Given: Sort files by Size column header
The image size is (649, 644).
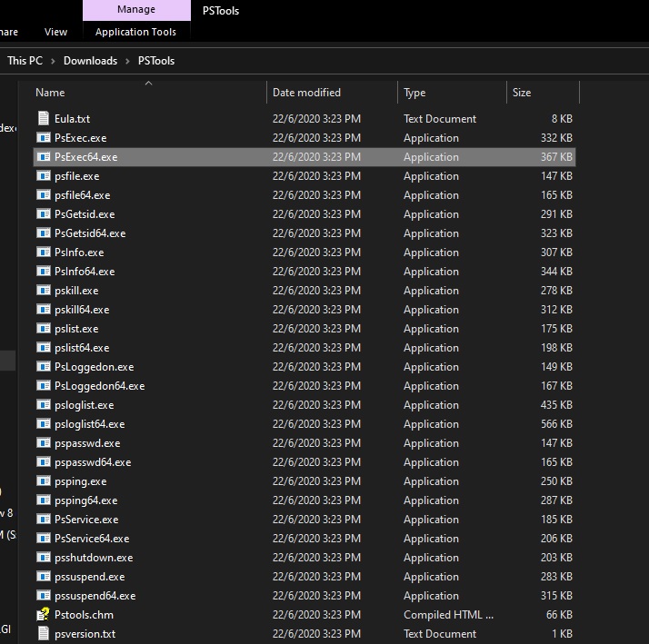Looking at the screenshot, I should click(x=522, y=93).
